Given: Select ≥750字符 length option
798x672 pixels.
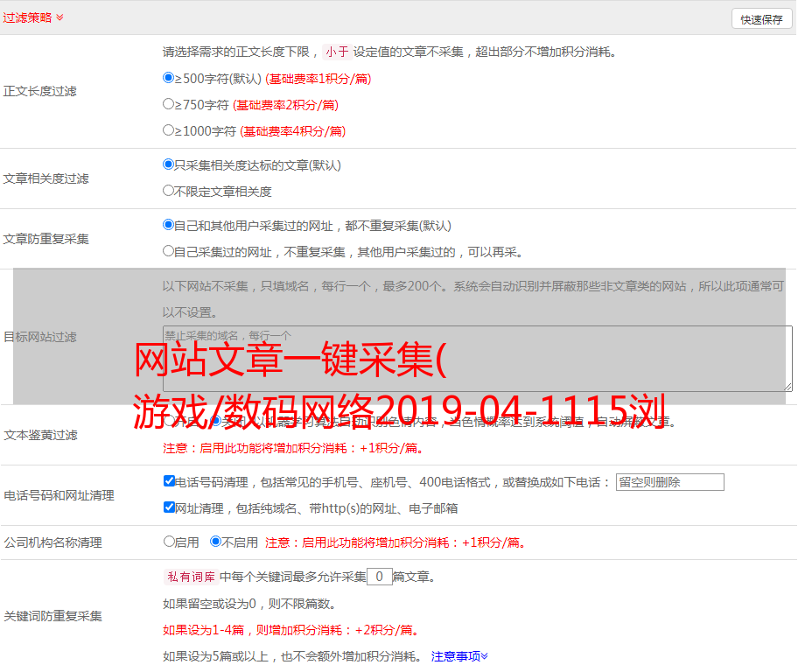Looking at the screenshot, I should click(168, 104).
